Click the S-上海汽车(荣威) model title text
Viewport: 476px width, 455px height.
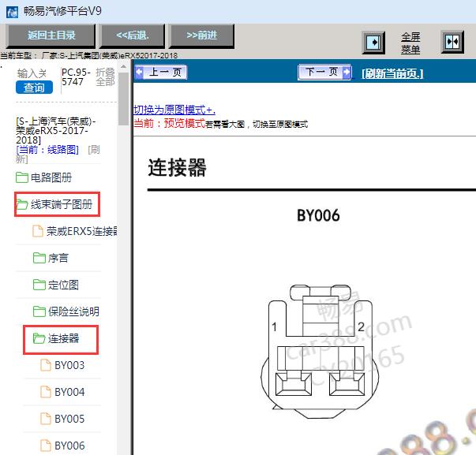click(56, 131)
